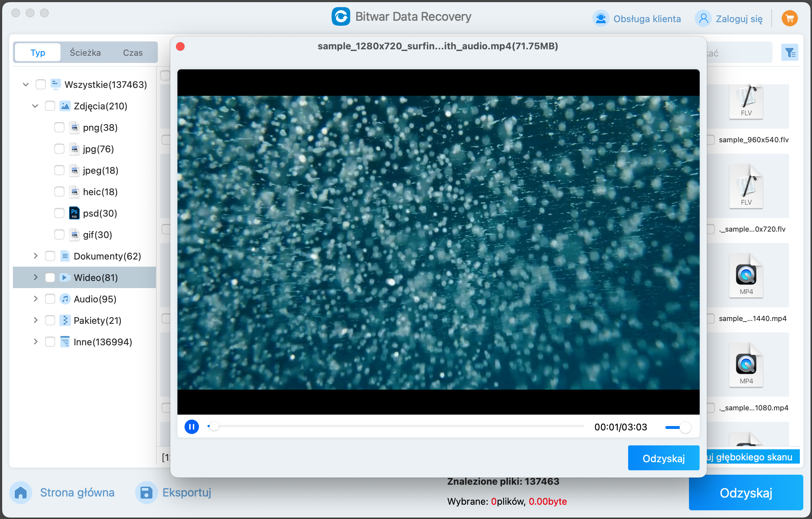Expand the Inne(136994) category arrow
This screenshot has height=519, width=812.
35,342
